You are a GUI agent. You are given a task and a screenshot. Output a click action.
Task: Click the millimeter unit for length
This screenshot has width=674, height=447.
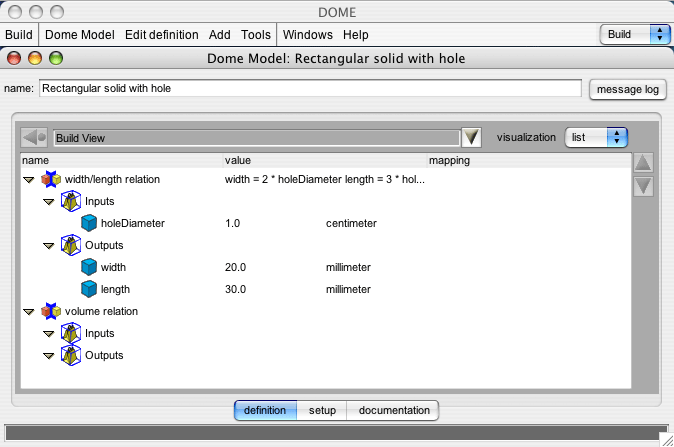[x=348, y=289]
